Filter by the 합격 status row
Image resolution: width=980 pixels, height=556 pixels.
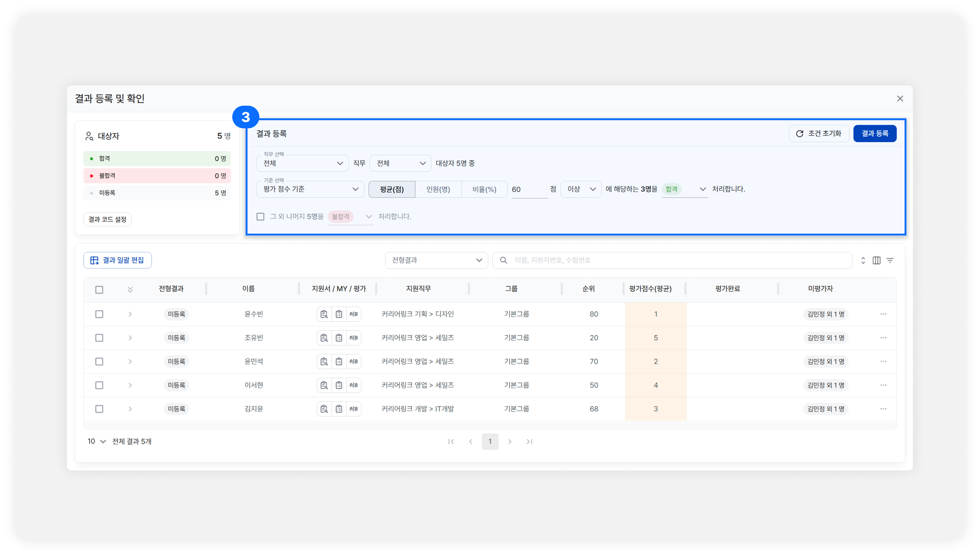[157, 158]
